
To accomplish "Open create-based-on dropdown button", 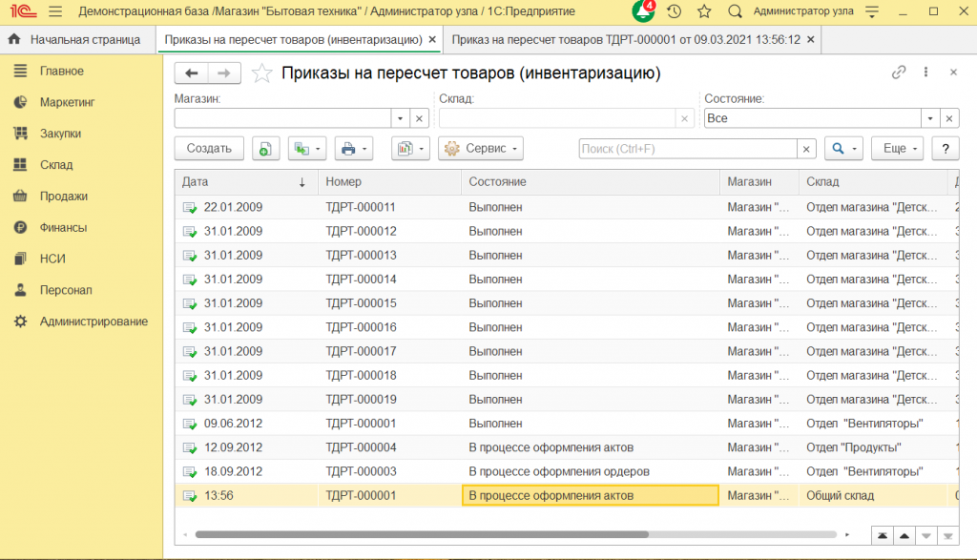I will click(307, 148).
